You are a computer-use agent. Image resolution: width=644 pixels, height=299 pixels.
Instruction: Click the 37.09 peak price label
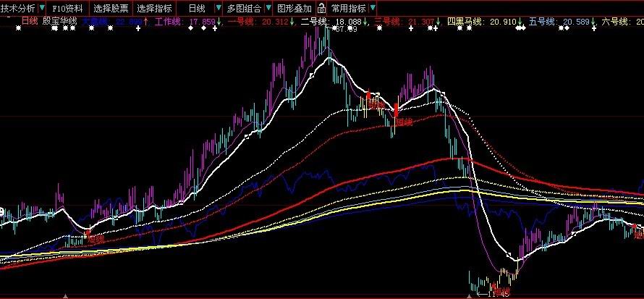coord(346,29)
